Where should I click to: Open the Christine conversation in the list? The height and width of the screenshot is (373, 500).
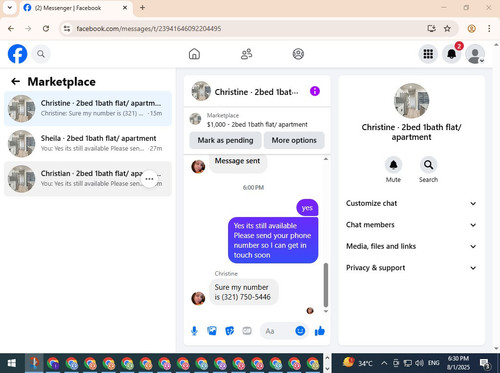click(88, 108)
